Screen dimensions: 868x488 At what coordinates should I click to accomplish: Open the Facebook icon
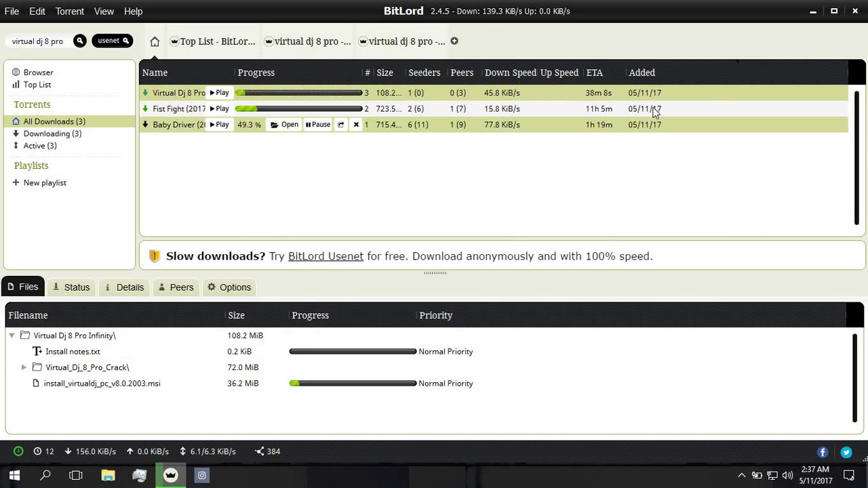(x=823, y=452)
